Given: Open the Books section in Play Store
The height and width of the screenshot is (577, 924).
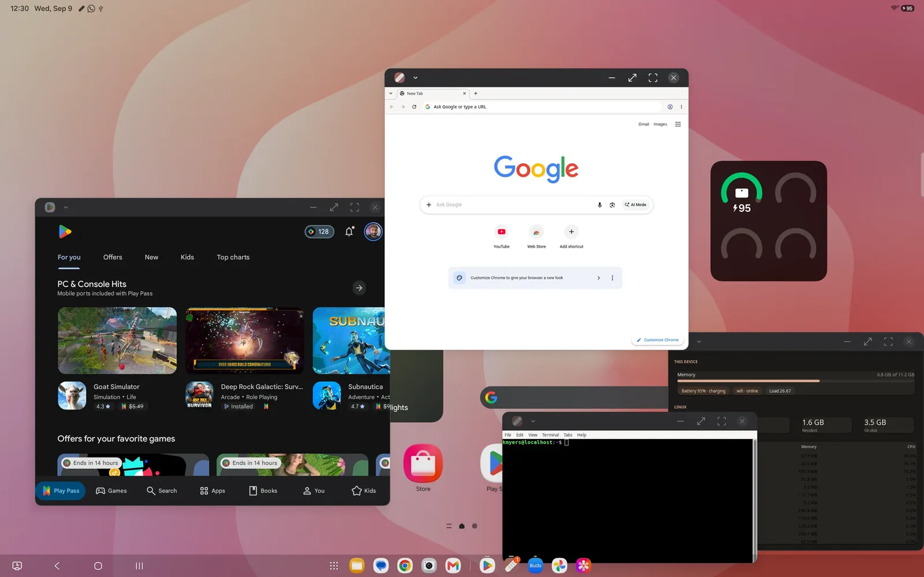Looking at the screenshot, I should (x=263, y=491).
